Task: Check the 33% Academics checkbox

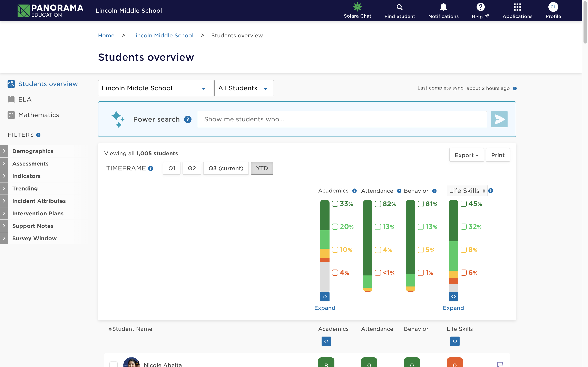Action: coord(335,204)
